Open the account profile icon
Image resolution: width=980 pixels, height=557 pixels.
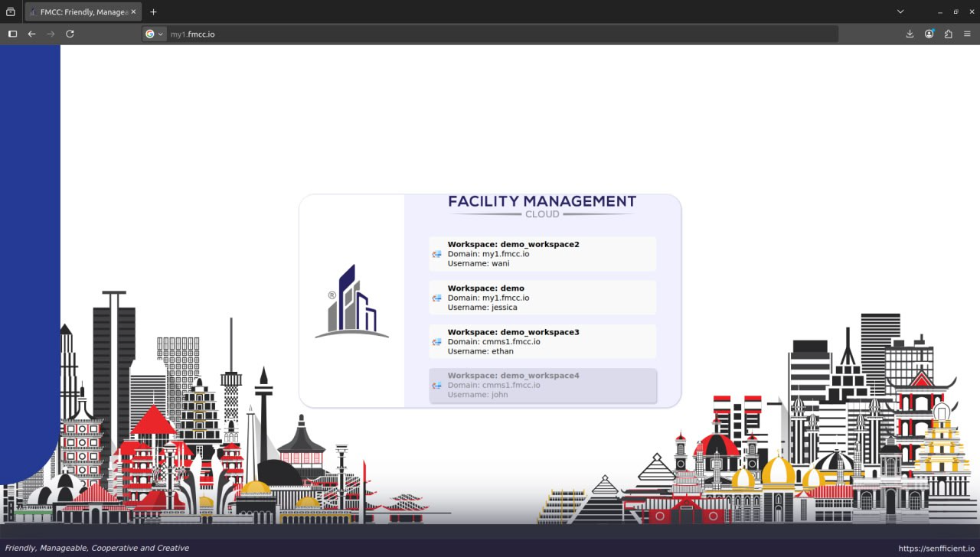tap(929, 34)
